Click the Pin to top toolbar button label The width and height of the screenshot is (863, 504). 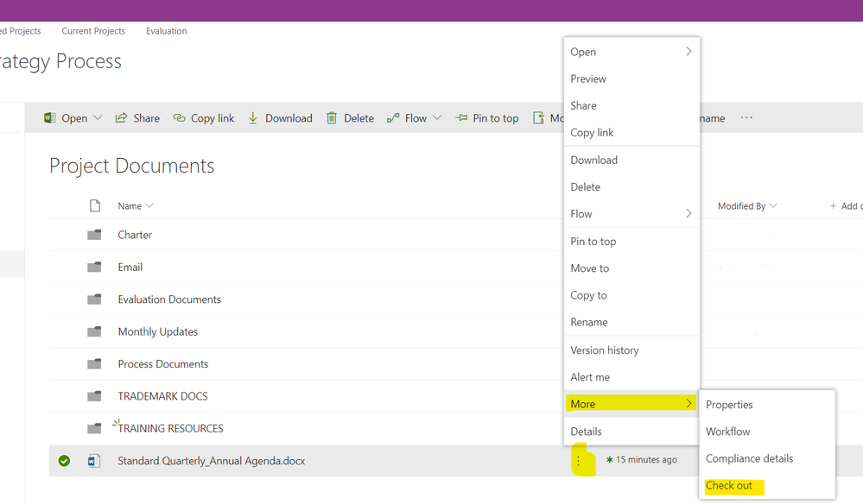[x=495, y=118]
